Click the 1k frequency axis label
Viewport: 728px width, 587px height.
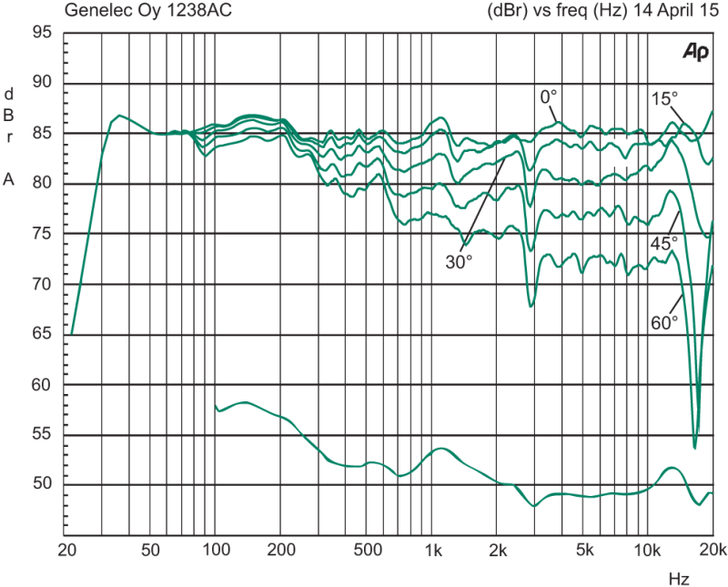433,551
